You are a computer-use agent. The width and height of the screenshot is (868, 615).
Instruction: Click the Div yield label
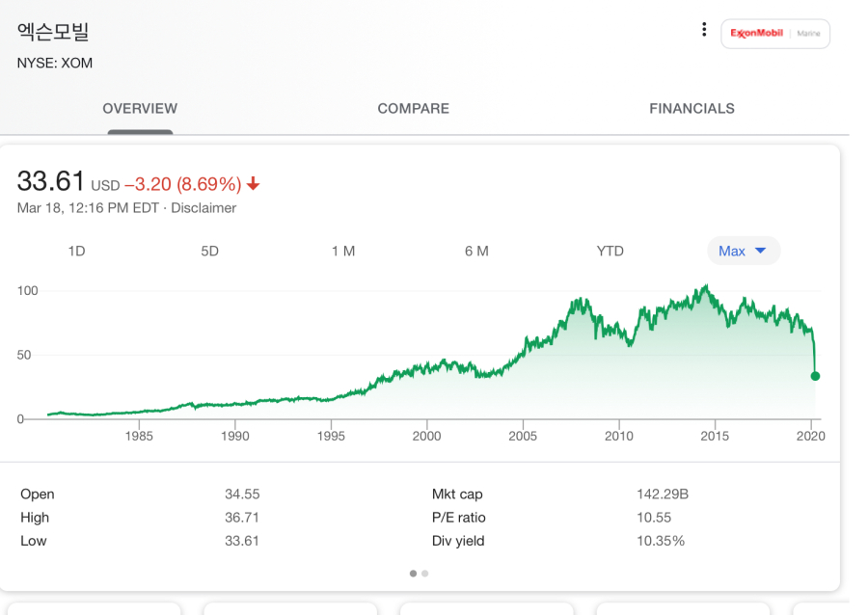coord(458,541)
